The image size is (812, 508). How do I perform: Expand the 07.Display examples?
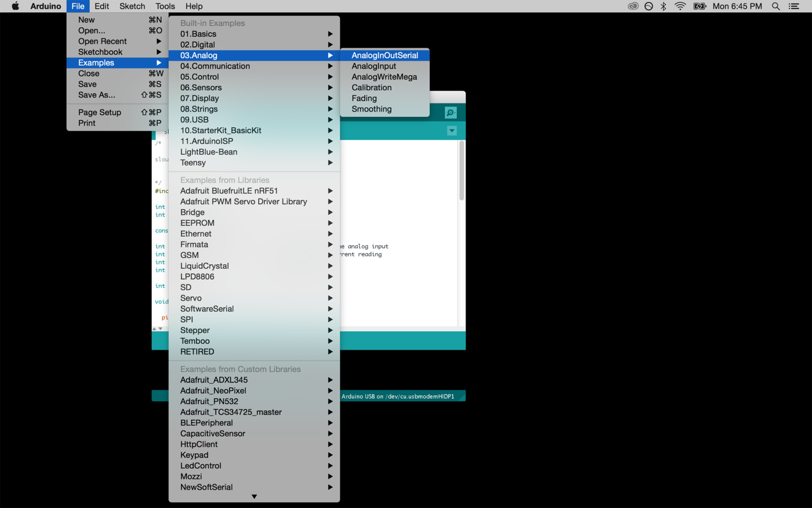(x=254, y=98)
